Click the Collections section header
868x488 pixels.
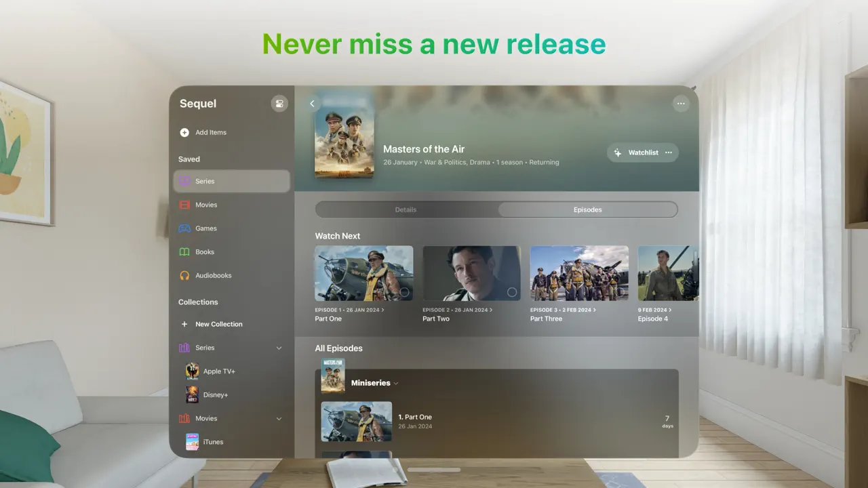point(198,302)
